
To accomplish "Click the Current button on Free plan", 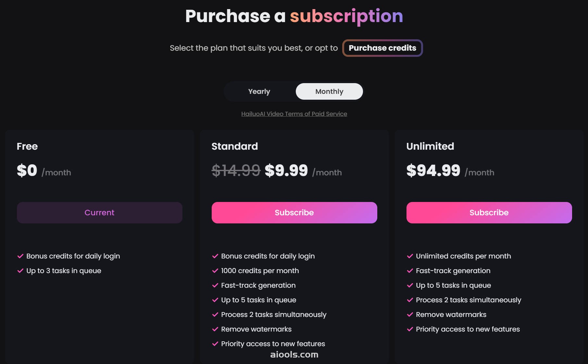I will [x=99, y=213].
